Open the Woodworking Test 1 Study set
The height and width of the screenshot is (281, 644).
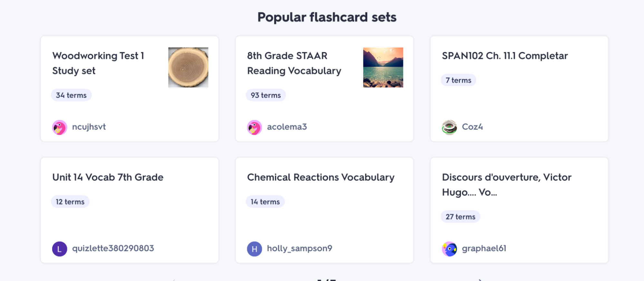[x=99, y=63]
